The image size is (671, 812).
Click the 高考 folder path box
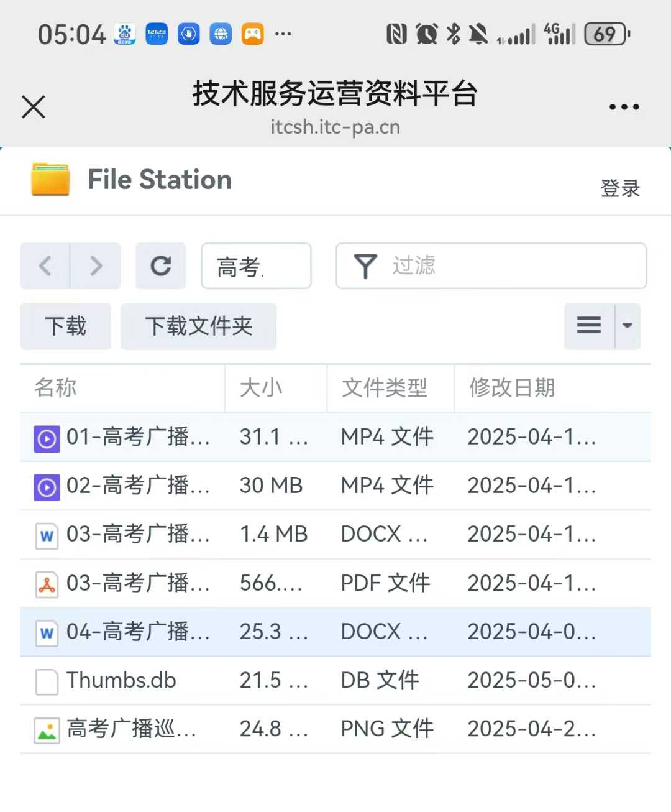(256, 266)
